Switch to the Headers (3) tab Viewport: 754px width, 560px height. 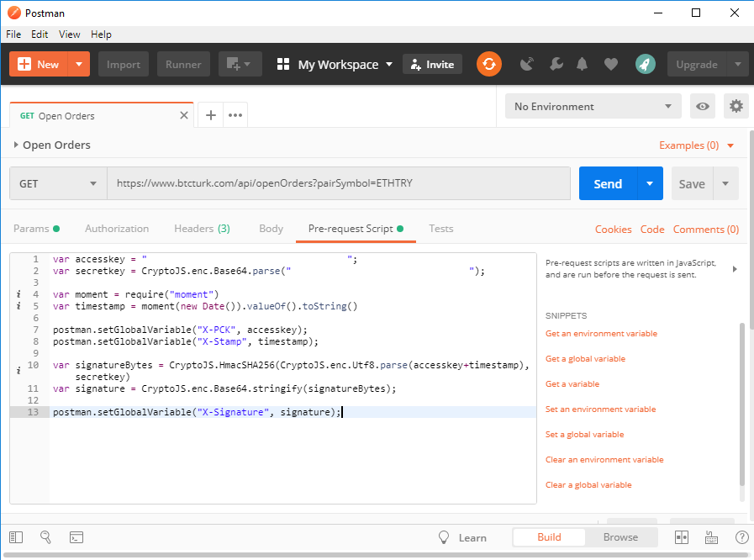(x=202, y=229)
